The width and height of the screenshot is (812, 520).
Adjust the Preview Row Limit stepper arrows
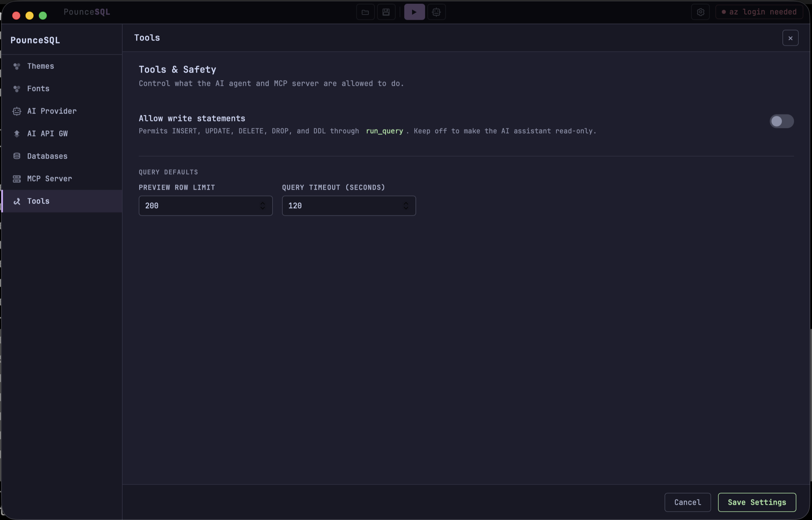(x=263, y=206)
